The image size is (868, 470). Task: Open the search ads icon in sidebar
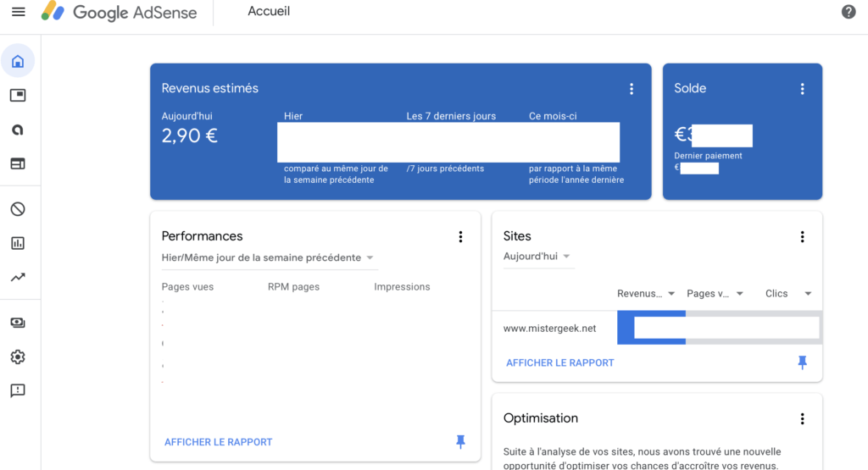[x=18, y=130]
